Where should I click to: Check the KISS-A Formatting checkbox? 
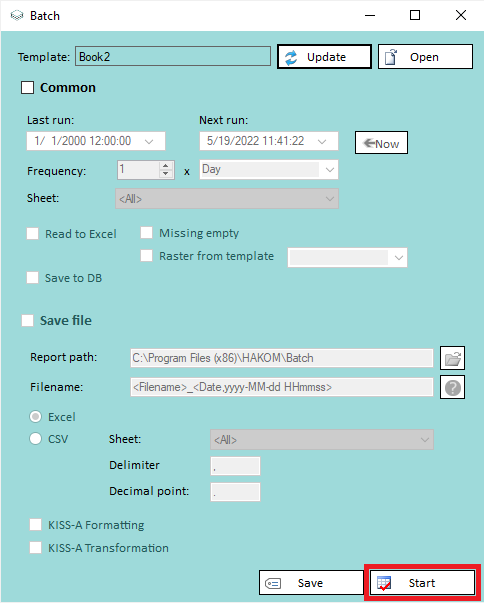point(35,525)
